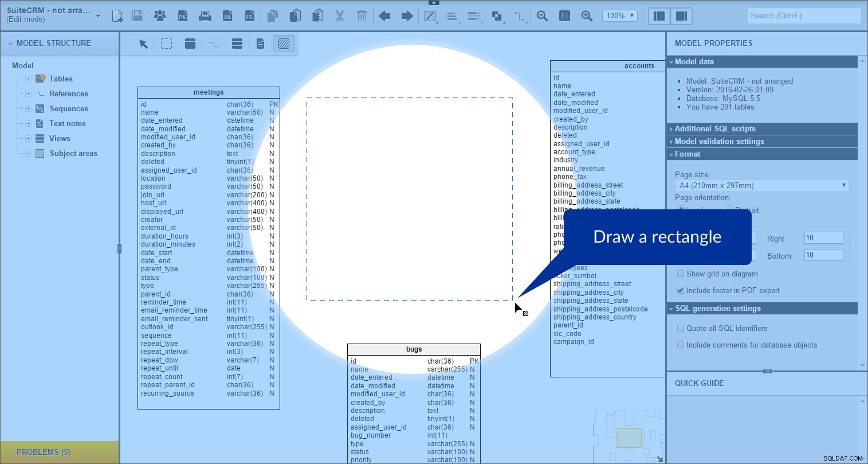Collapse SQL generation settings section
The height and width of the screenshot is (464, 868).
pos(762,309)
